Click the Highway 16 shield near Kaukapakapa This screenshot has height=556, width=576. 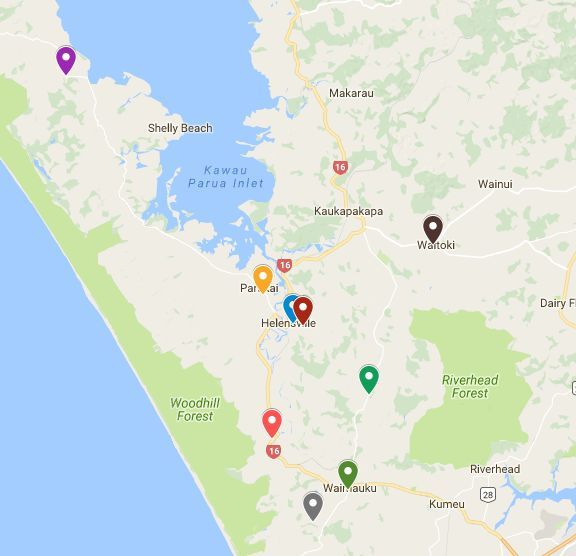point(340,167)
